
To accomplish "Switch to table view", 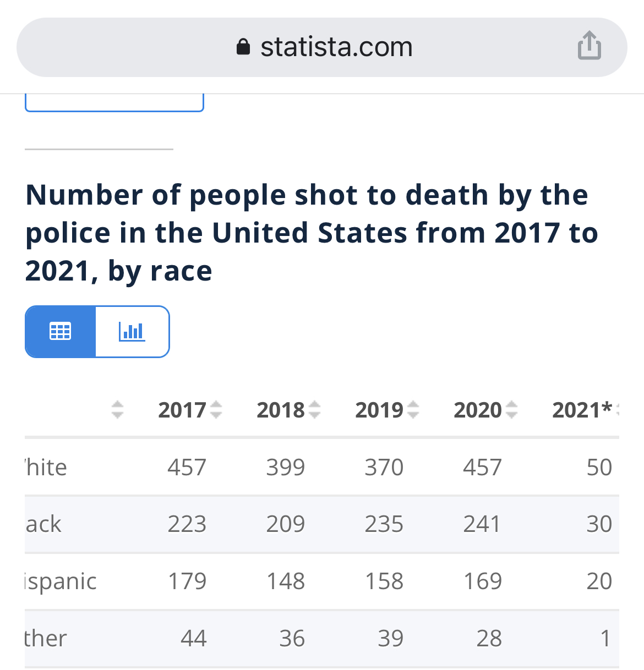I will click(x=61, y=331).
